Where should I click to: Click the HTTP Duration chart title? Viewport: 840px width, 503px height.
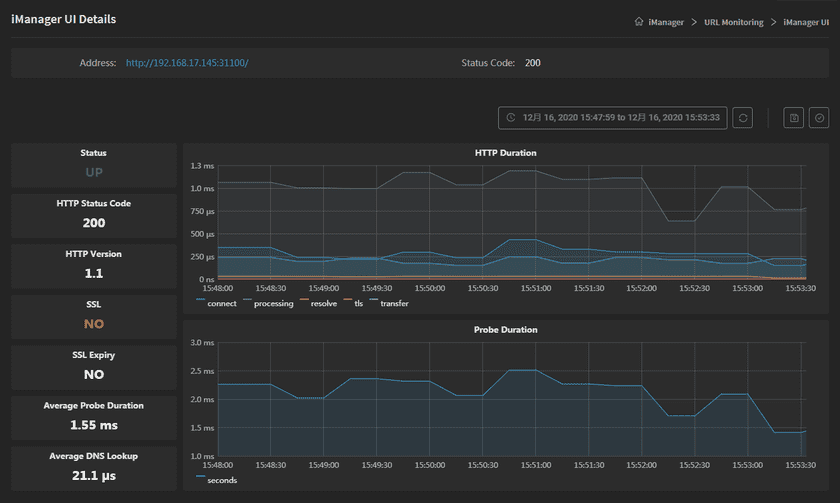pos(505,153)
